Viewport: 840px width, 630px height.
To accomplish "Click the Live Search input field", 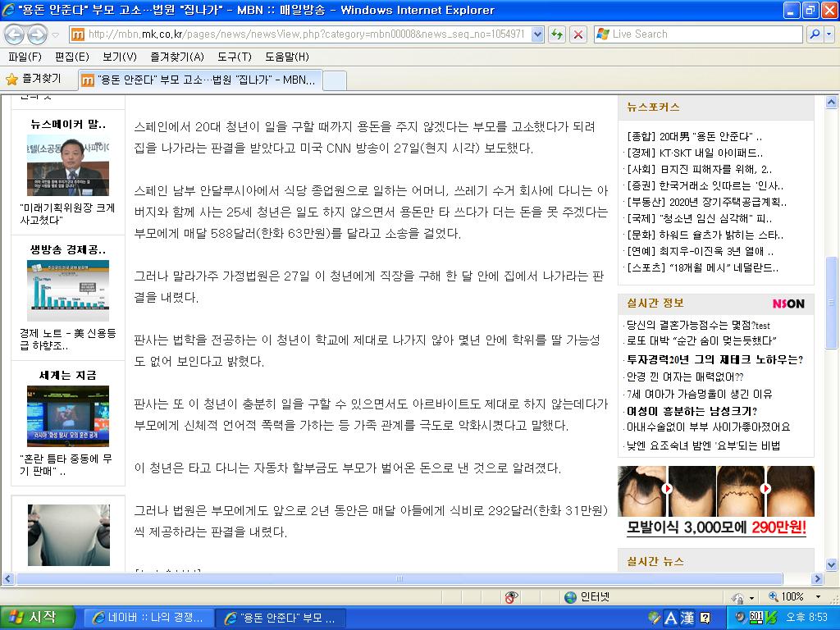I will click(701, 34).
